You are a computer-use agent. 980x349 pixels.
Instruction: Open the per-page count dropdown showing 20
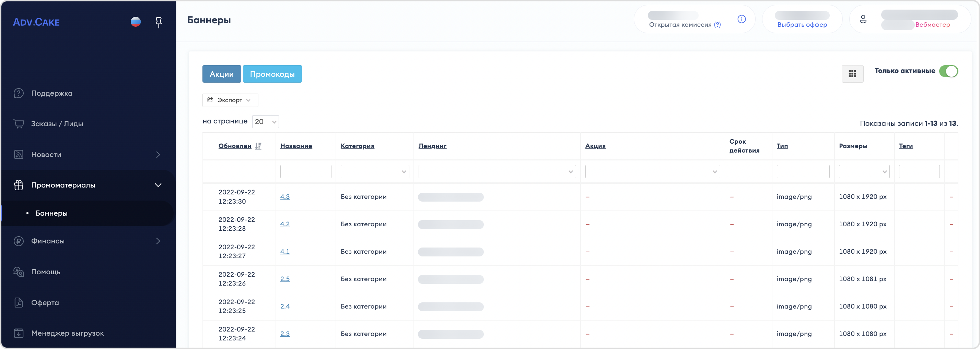[265, 122]
